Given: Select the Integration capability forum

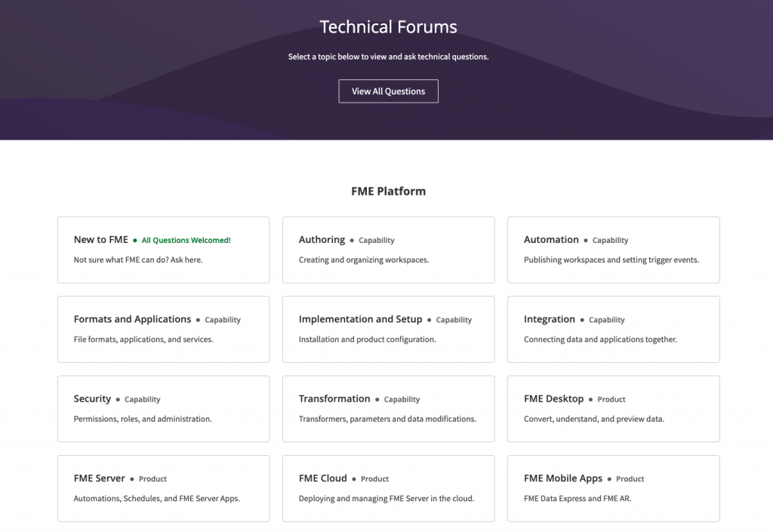Looking at the screenshot, I should click(551, 318).
